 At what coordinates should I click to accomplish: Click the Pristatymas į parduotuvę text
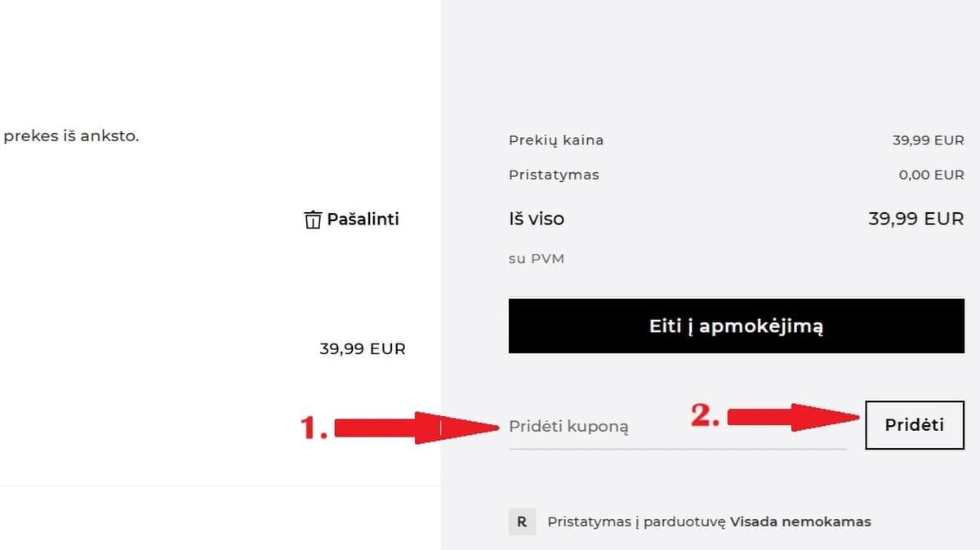[636, 521]
